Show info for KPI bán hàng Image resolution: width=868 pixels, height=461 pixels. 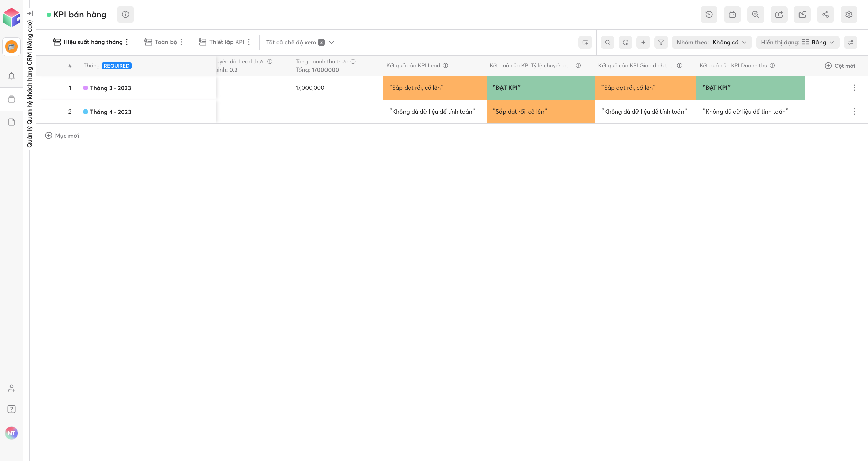click(125, 14)
